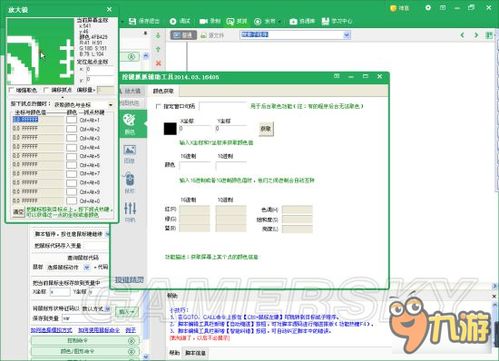Click the Y coordinate input field in grab tool
The image size is (499, 361).
point(232,129)
